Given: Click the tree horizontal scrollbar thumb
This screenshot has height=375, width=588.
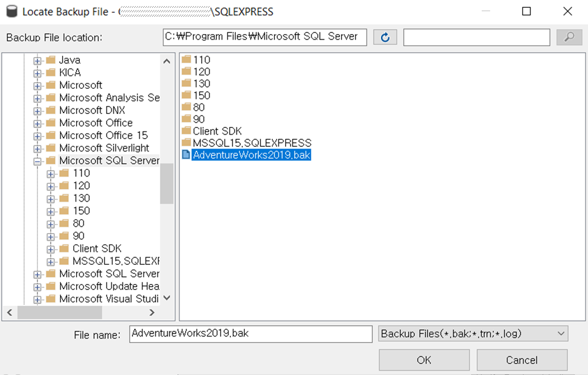Looking at the screenshot, I should point(60,312).
